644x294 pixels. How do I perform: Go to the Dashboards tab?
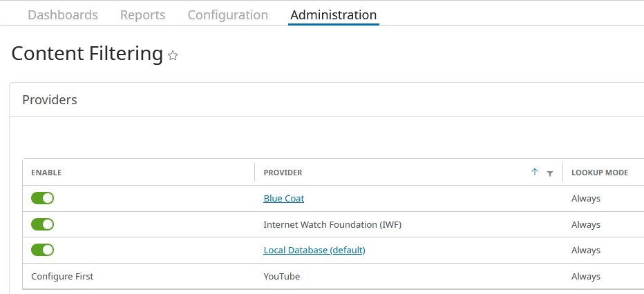(x=63, y=14)
